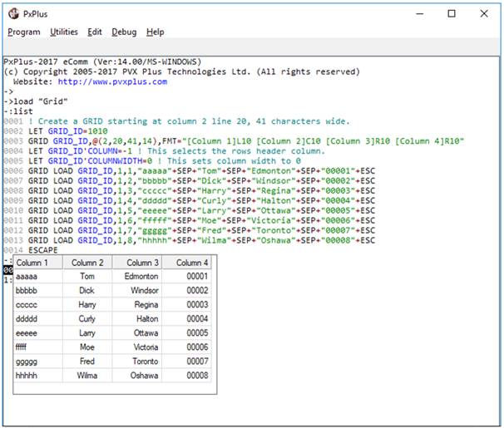Open the Utilities menu
504x428 pixels.
pyautogui.click(x=64, y=32)
